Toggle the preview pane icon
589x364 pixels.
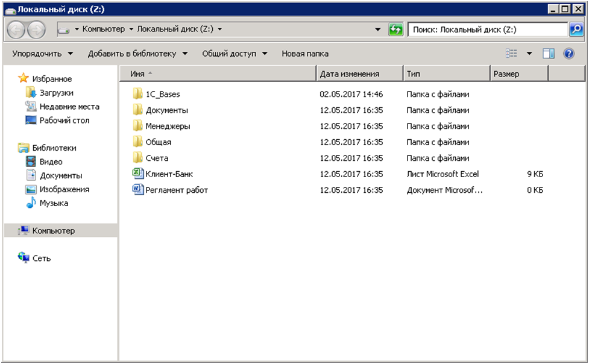click(x=548, y=54)
